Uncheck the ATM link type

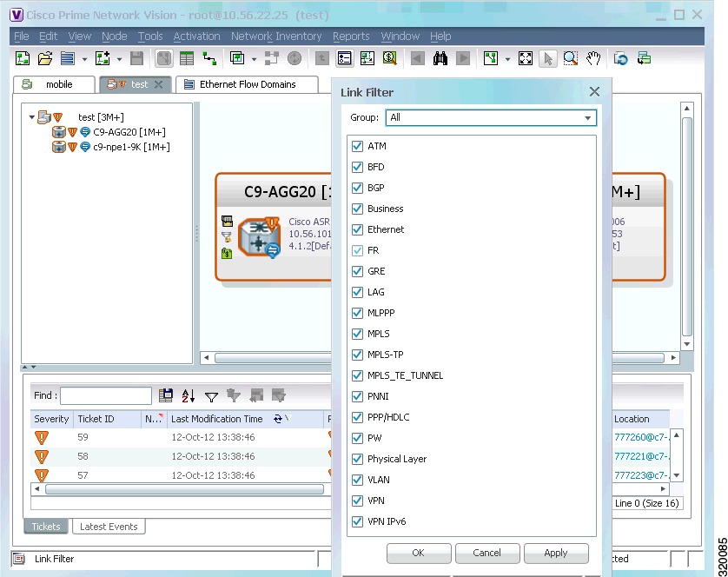point(357,146)
